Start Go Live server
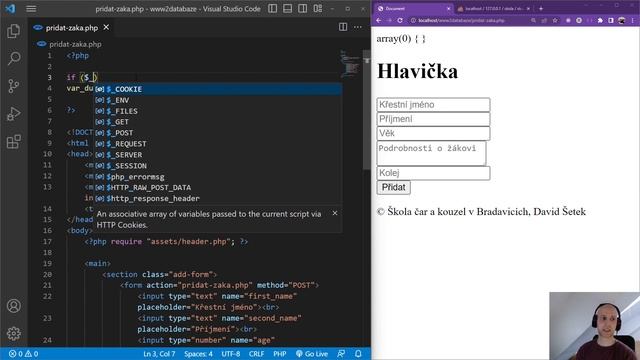The width and height of the screenshot is (640, 360). point(312,354)
